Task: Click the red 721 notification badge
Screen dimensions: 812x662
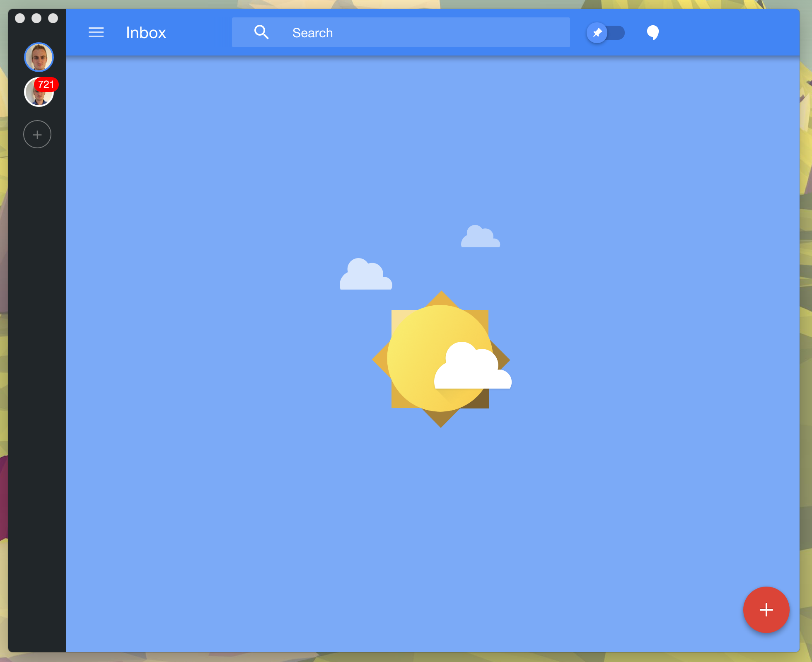Action: tap(46, 85)
